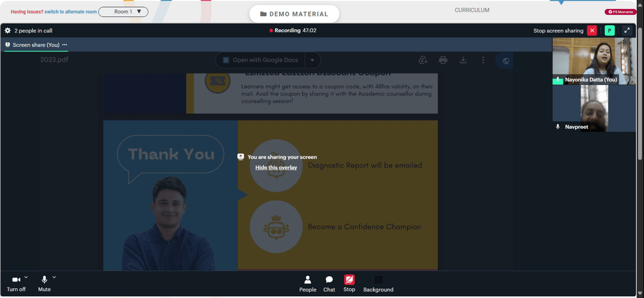Open Screen share tab options ellipsis
The height and width of the screenshot is (298, 644).
click(64, 45)
